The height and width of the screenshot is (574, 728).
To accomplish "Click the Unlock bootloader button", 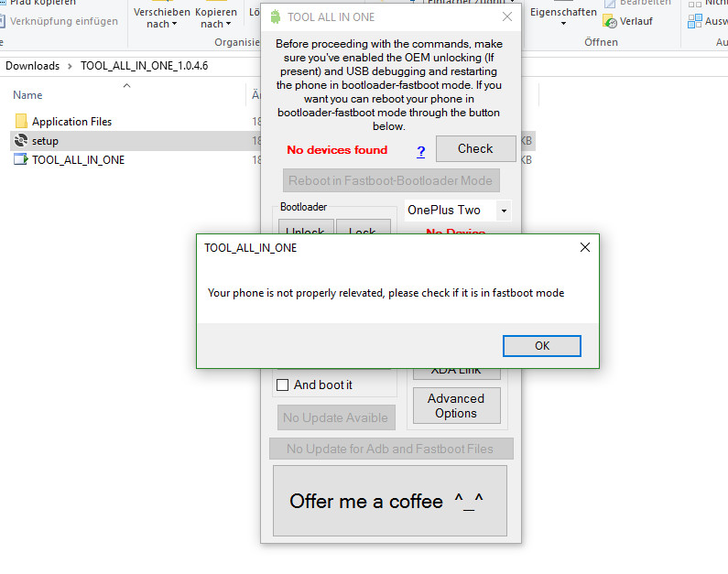I will pos(306,227).
